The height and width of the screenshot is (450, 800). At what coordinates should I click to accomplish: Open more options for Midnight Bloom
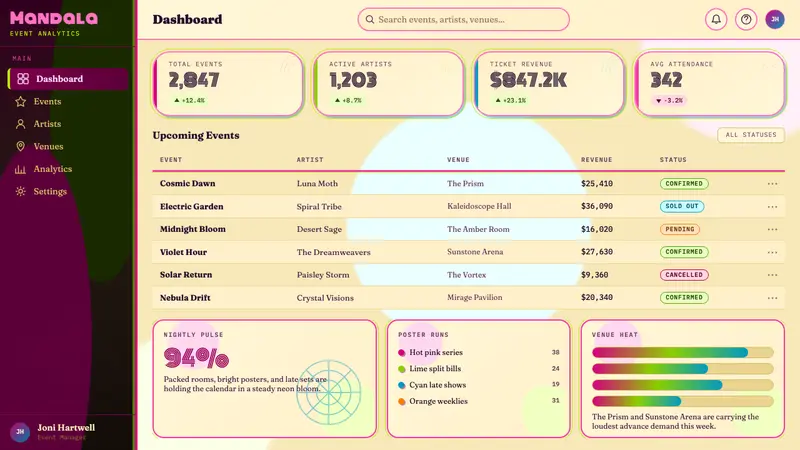[x=772, y=229]
